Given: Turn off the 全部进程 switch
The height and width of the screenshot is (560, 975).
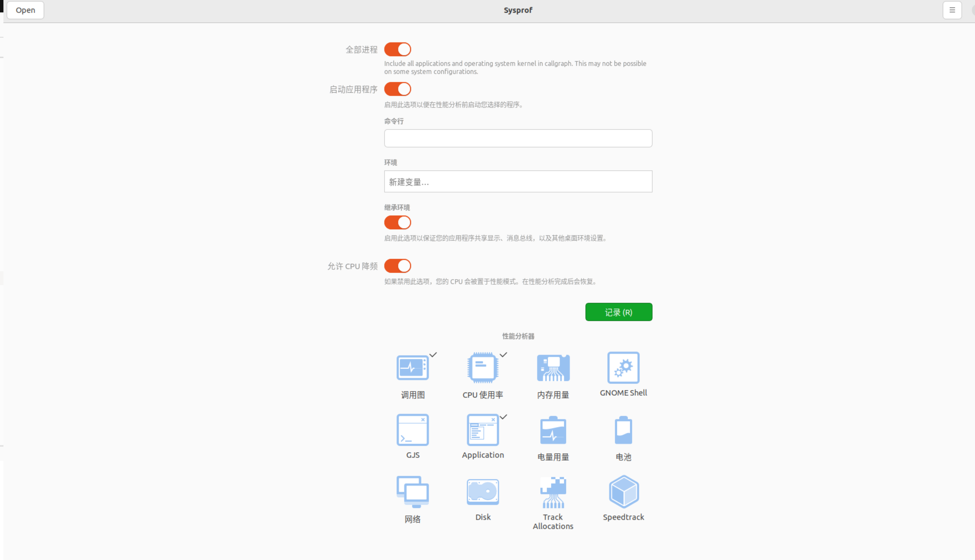Looking at the screenshot, I should (x=397, y=49).
